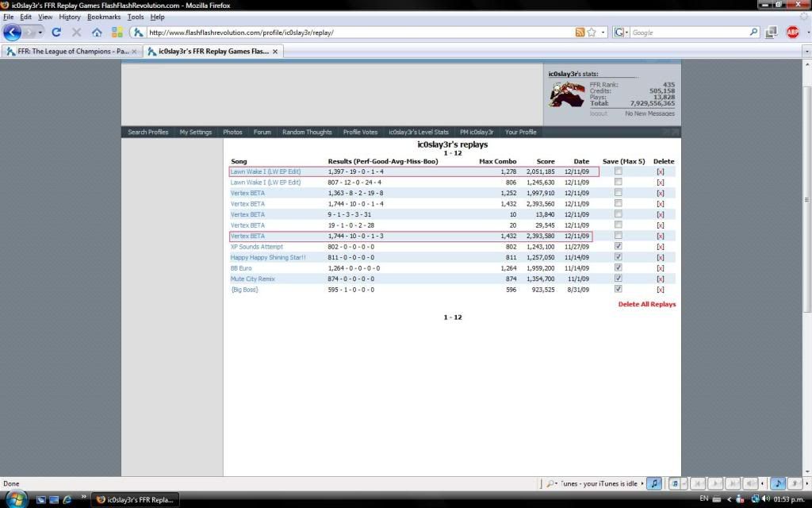Uncheck Save box for {Big Boss} replay
This screenshot has width=812, height=508.
coord(619,289)
